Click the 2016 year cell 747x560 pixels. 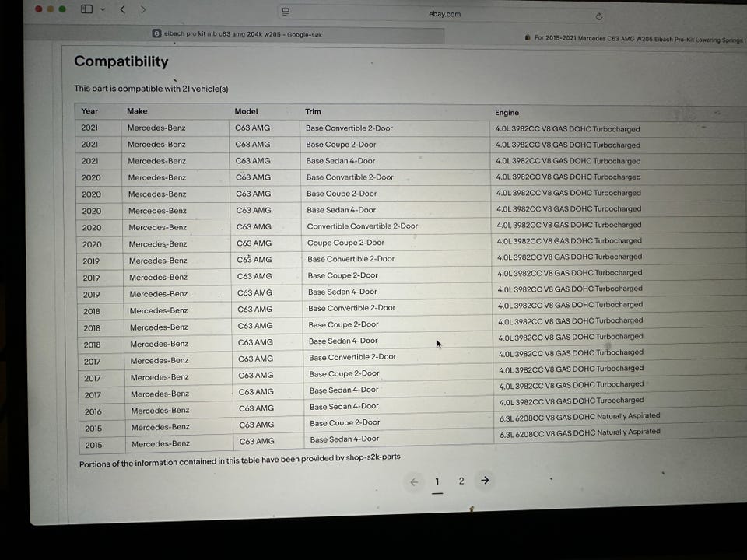[x=93, y=411]
